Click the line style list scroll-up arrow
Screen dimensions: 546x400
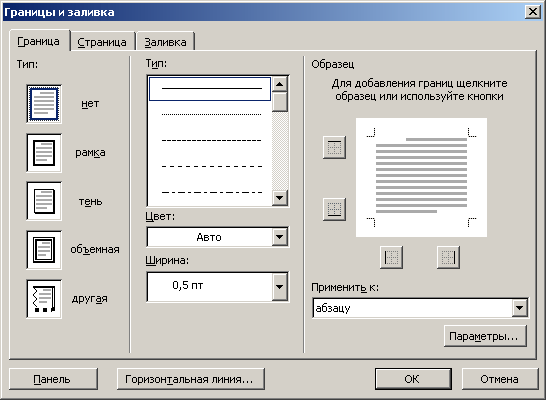tap(280, 84)
